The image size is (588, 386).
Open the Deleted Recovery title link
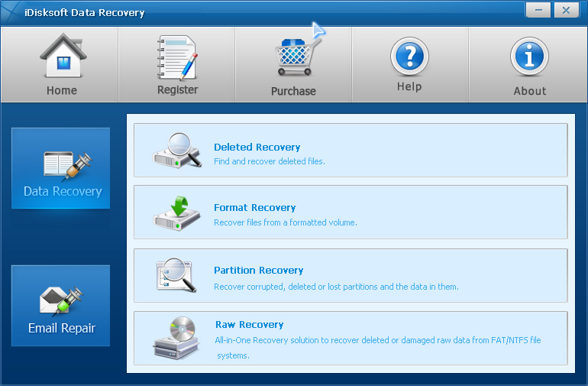coord(257,148)
